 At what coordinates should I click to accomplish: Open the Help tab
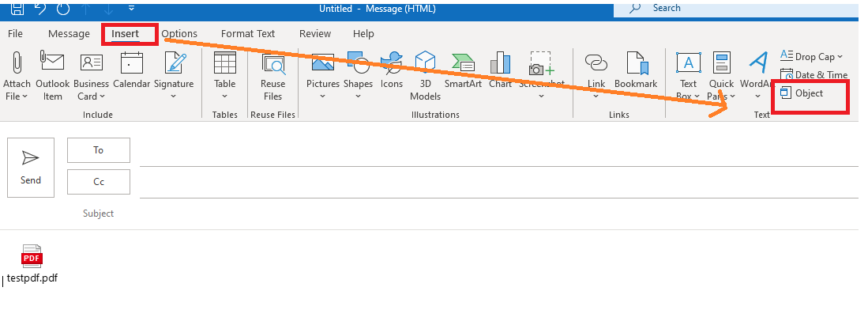tap(363, 34)
